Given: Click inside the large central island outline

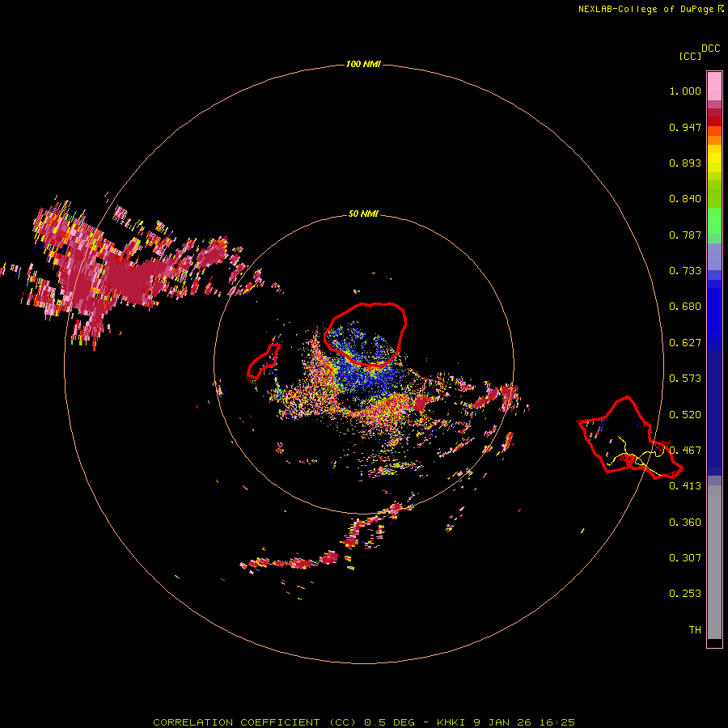Looking at the screenshot, I should pyautogui.click(x=366, y=334).
